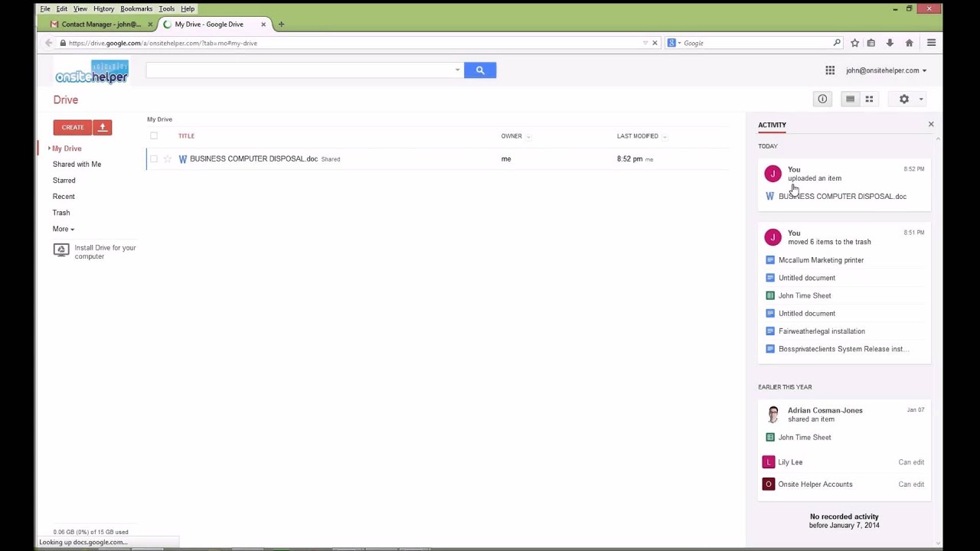This screenshot has width=980, height=551.
Task: Click the upload icon beside Create
Action: pyautogui.click(x=102, y=127)
